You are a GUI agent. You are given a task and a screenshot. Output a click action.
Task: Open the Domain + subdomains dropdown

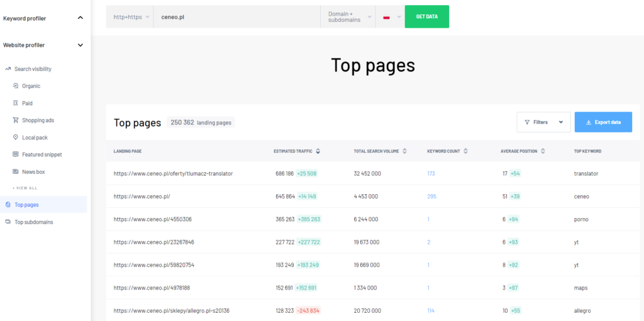pos(348,17)
